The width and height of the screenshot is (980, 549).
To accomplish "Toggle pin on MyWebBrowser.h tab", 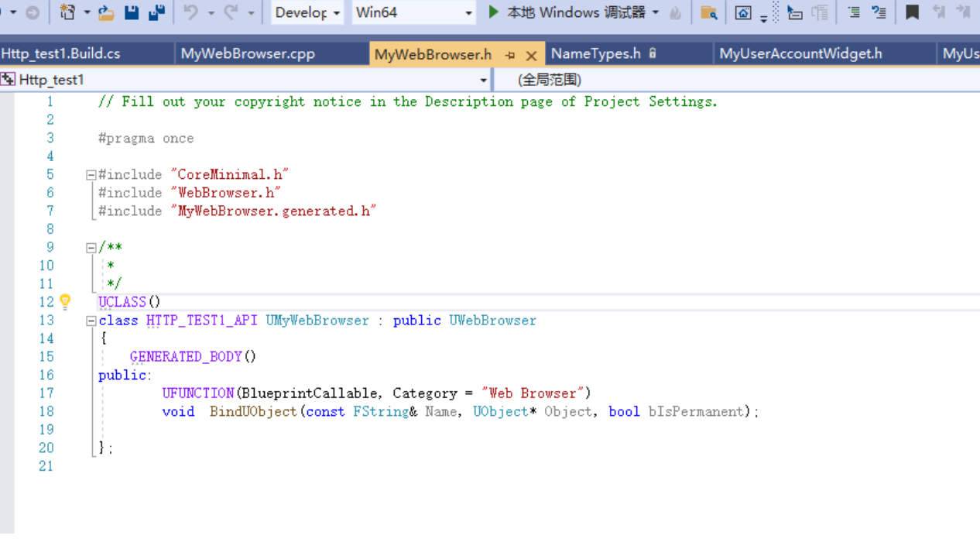I will coord(510,55).
